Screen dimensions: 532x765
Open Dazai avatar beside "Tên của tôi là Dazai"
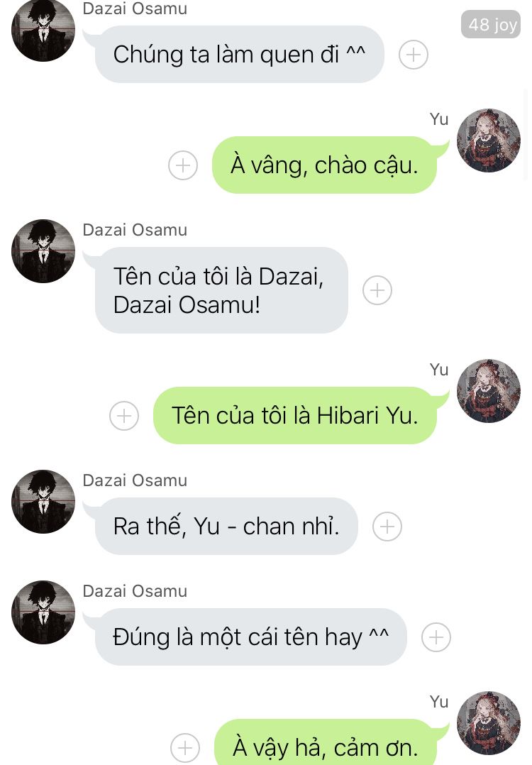point(43,251)
